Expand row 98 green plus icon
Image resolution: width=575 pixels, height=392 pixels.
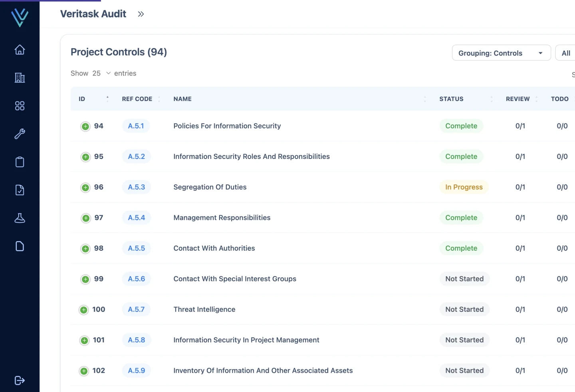85,249
